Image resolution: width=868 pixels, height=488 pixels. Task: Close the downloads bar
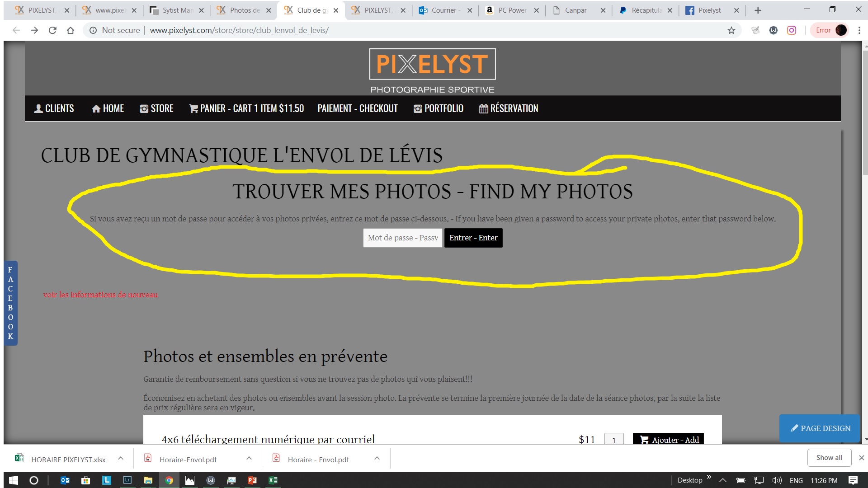862,458
